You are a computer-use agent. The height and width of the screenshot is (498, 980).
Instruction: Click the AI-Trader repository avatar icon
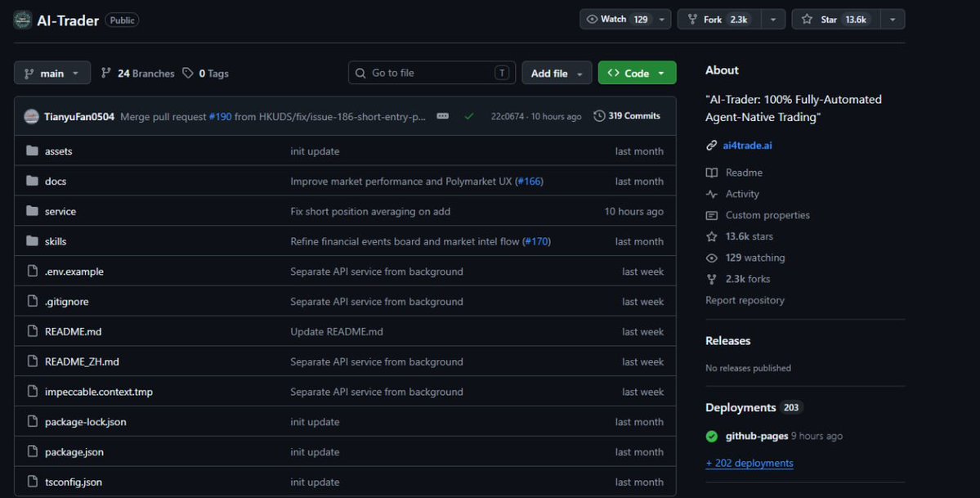click(23, 20)
